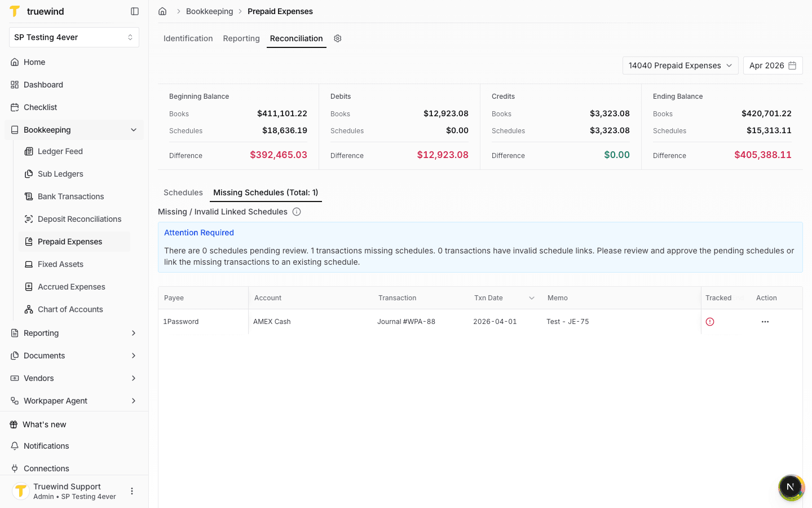This screenshot has width=812, height=508.
Task: Select Prepaid Expenses in sidebar
Action: pos(74,242)
